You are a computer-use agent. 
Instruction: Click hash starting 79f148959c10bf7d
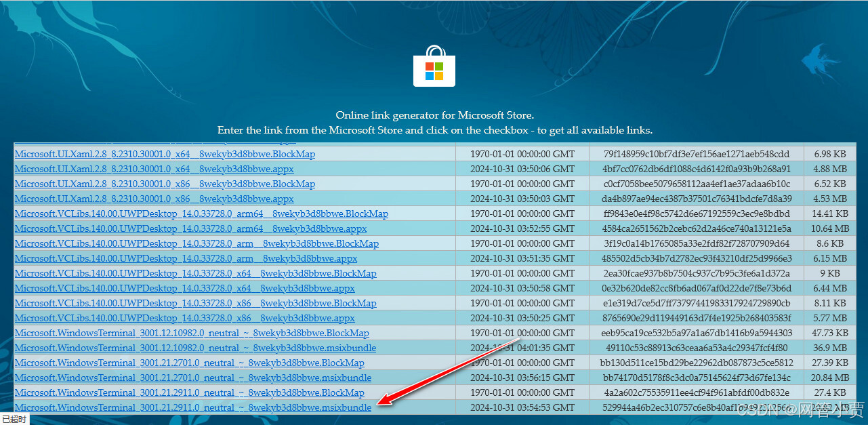(x=697, y=154)
